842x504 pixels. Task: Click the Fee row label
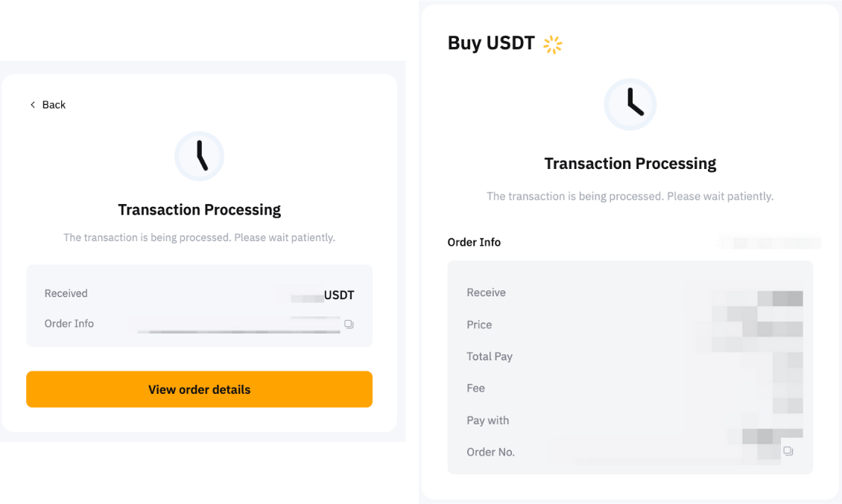476,388
